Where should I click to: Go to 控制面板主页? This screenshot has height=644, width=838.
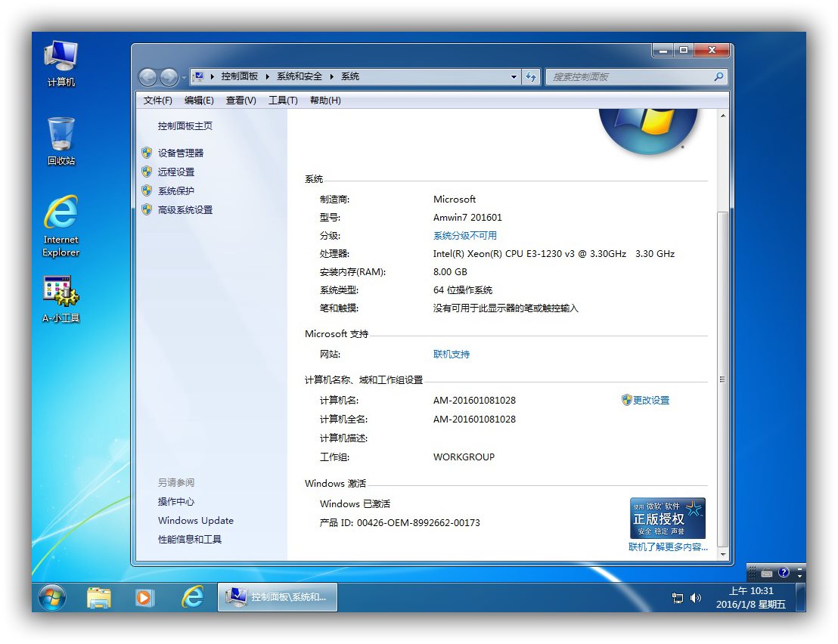coord(185,126)
